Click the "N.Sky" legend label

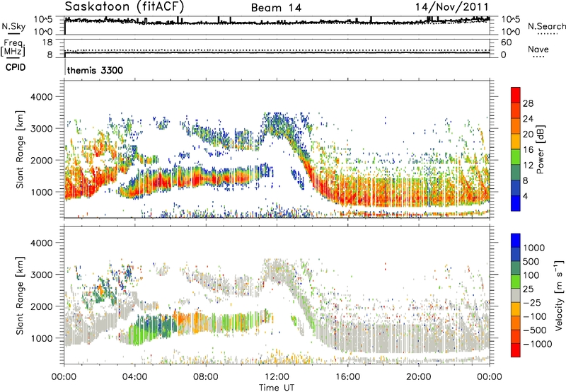[13, 26]
